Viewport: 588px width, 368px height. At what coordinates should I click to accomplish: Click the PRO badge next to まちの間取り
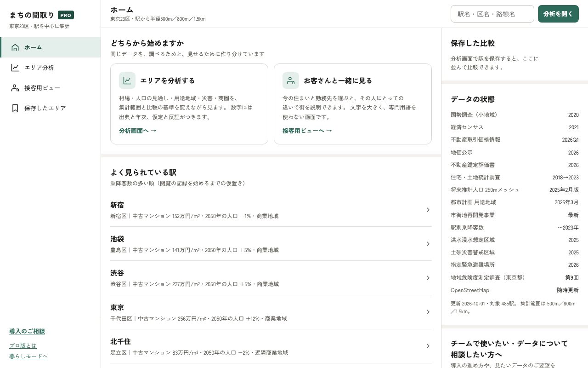[x=66, y=15]
